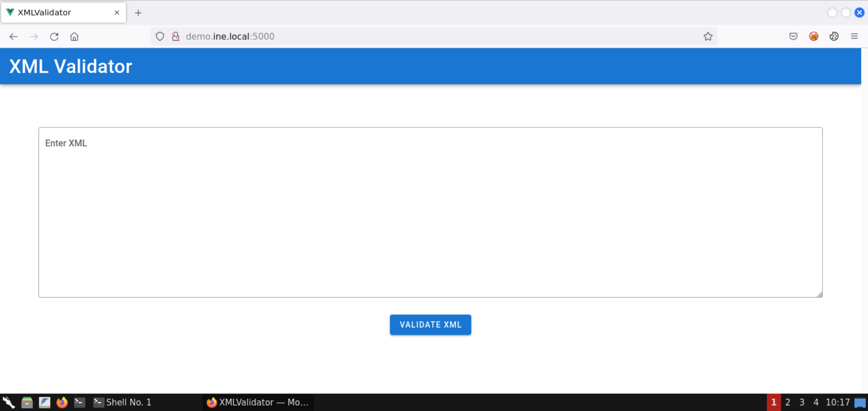Switch to workspace 2 in the panel

point(788,402)
